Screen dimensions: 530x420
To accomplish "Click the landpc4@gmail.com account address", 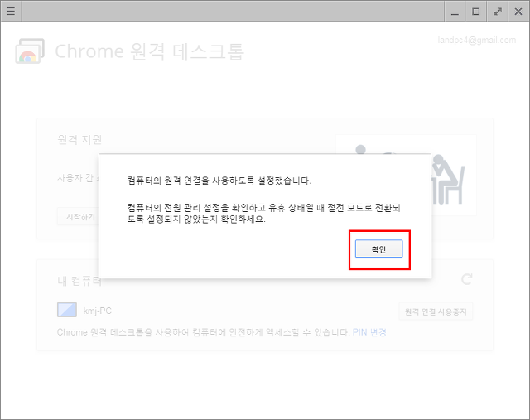I will (477, 41).
